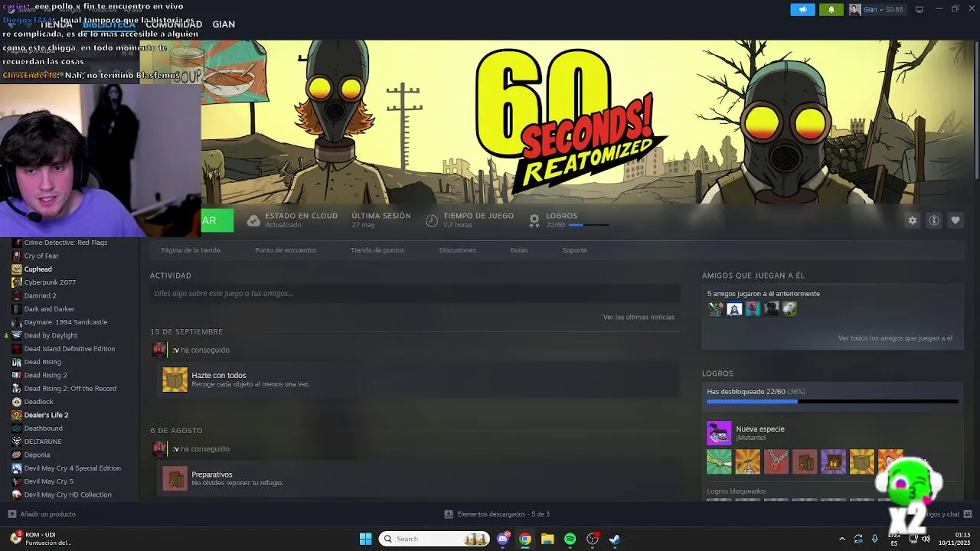Click the green handshake achievement icon

click(x=719, y=461)
